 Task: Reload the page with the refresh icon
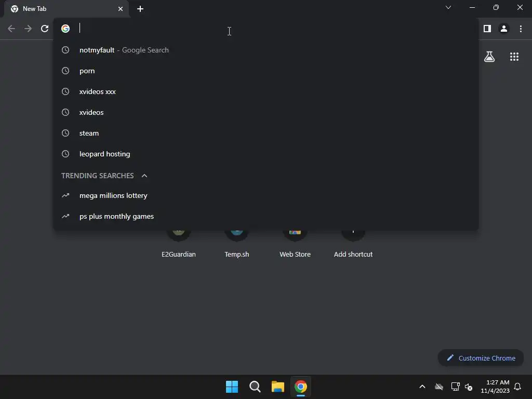click(x=45, y=29)
